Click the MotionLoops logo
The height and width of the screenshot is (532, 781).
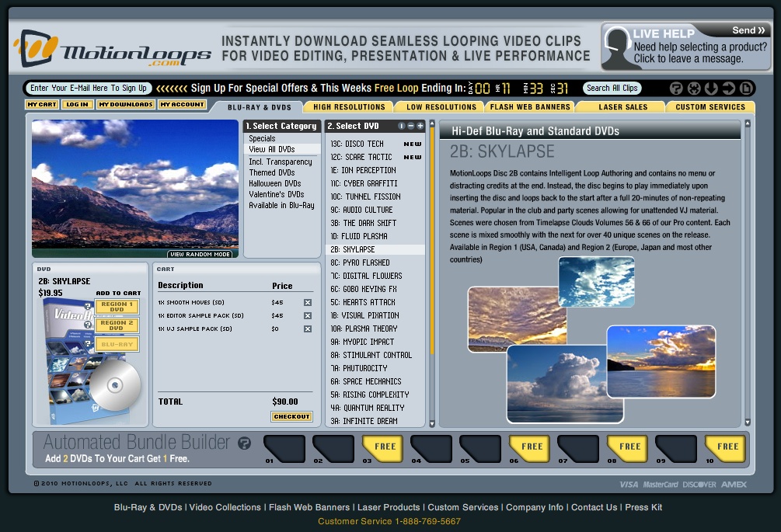point(112,49)
